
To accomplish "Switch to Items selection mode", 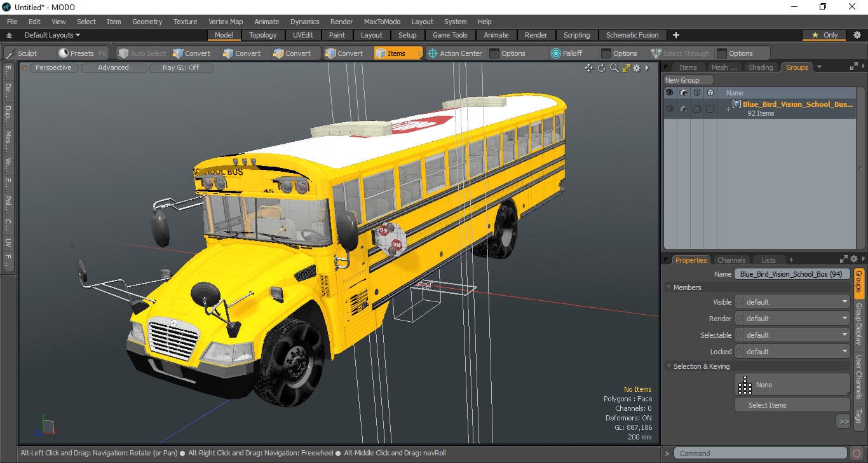I will (397, 53).
